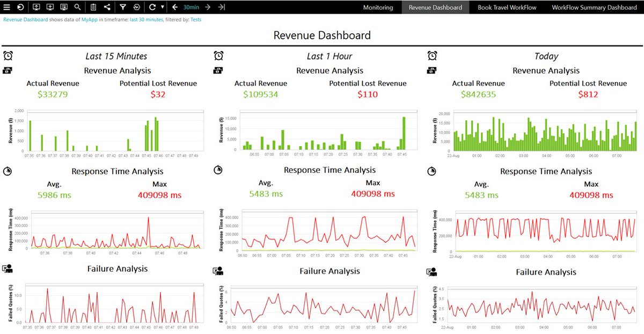Open search with the magnifier icon
Screen dimensions: 644x334
click(x=78, y=7)
